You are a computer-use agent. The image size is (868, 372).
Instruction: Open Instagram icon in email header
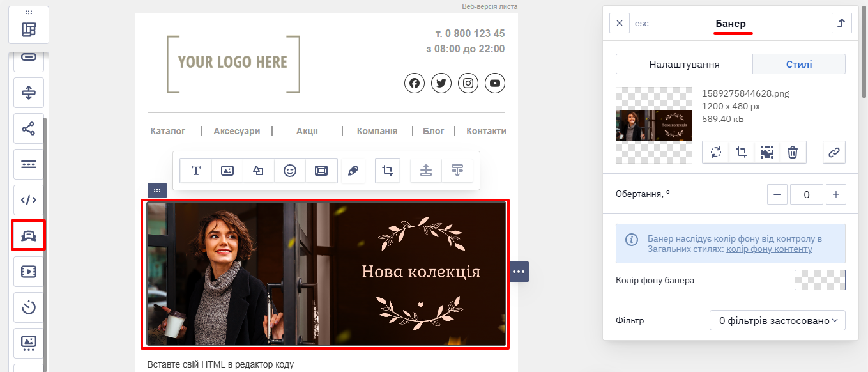468,83
